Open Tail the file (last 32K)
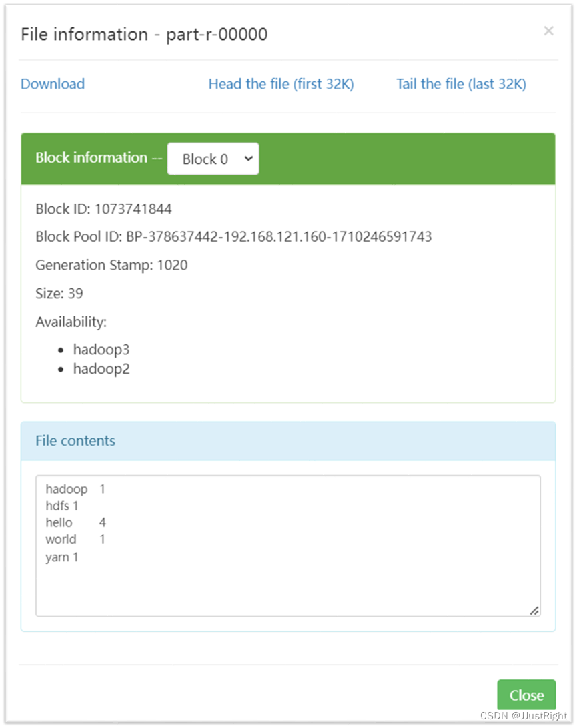577x728 pixels. click(461, 84)
